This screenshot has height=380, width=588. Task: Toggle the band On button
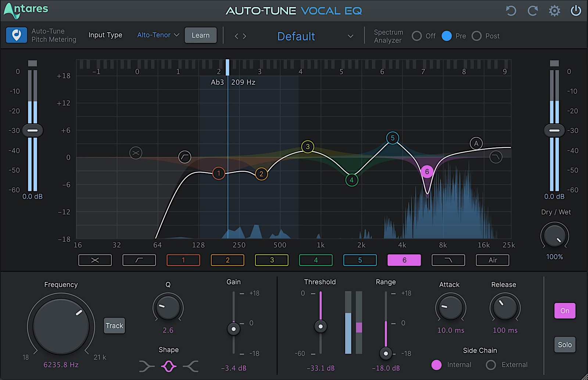(565, 311)
